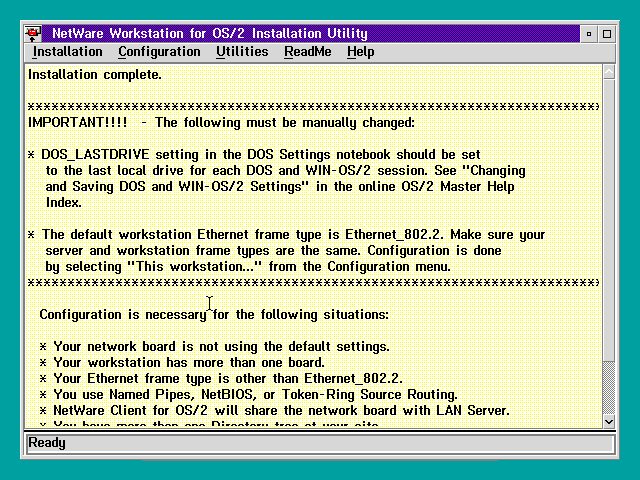Open the ReadMe menu
The height and width of the screenshot is (480, 640).
[307, 52]
